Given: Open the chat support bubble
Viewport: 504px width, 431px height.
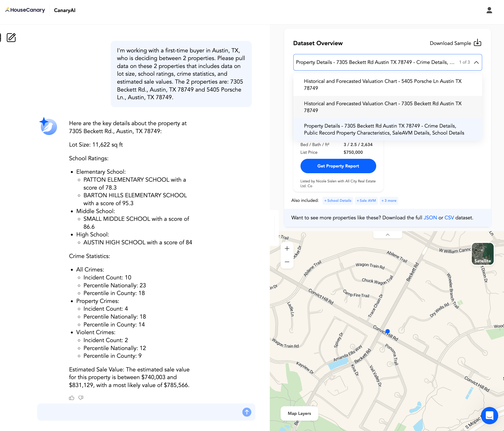Looking at the screenshot, I should (490, 416).
